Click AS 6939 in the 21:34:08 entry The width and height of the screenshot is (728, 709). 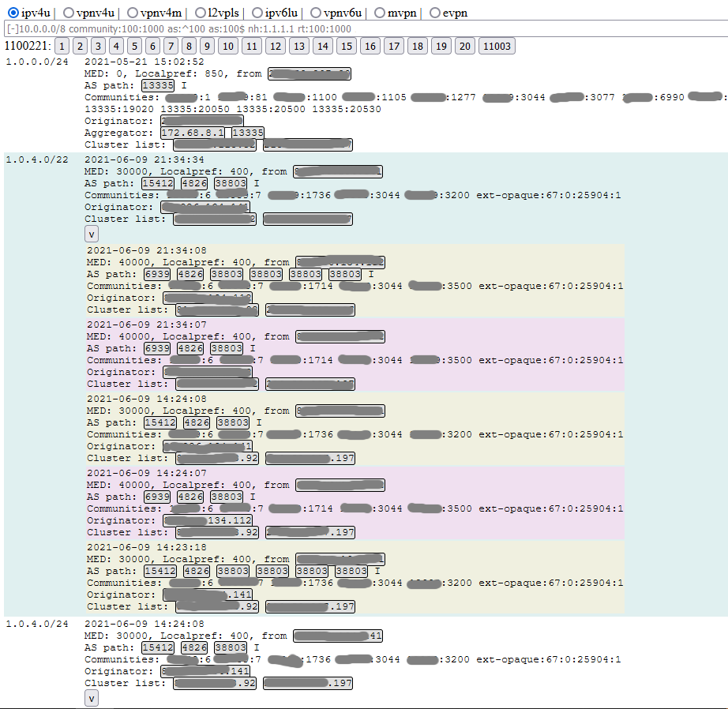(x=157, y=274)
